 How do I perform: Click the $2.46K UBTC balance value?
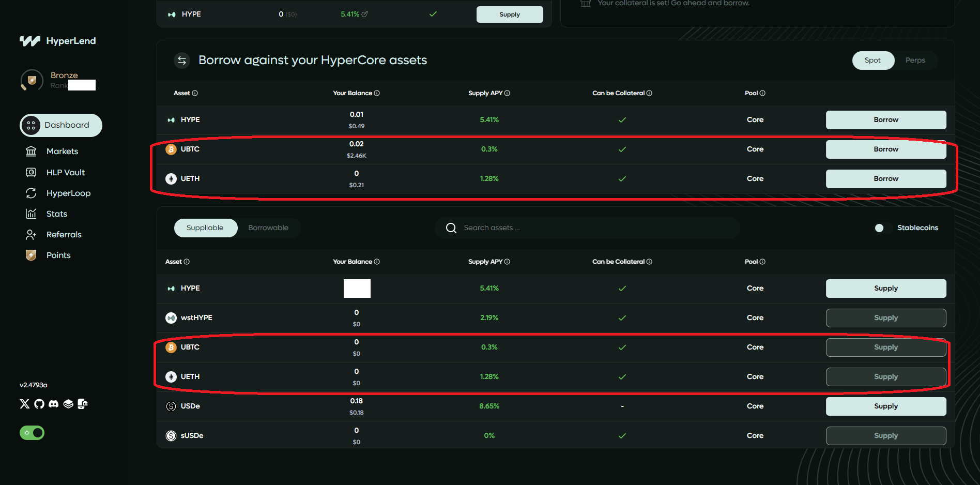[x=357, y=156]
